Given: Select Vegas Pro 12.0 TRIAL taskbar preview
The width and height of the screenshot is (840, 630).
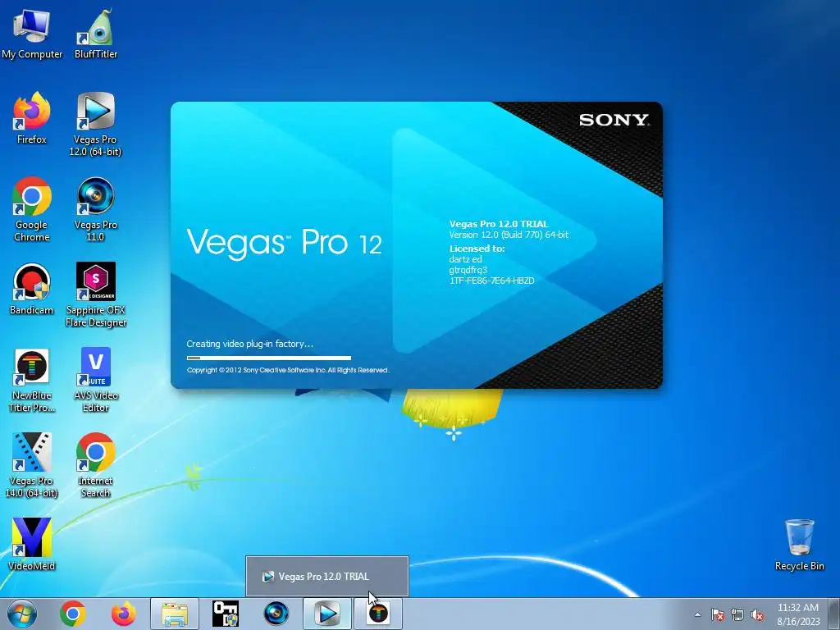Looking at the screenshot, I should (x=326, y=577).
